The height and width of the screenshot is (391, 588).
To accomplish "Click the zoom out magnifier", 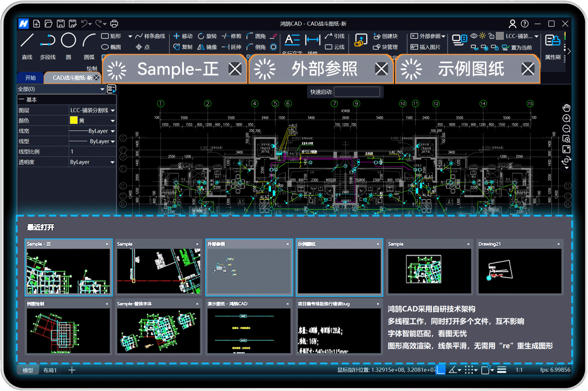I will tap(566, 129).
